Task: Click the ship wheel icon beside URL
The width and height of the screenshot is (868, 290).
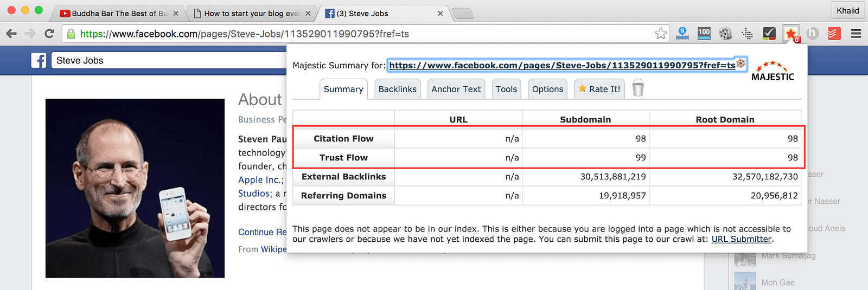Action: pyautogui.click(x=741, y=64)
